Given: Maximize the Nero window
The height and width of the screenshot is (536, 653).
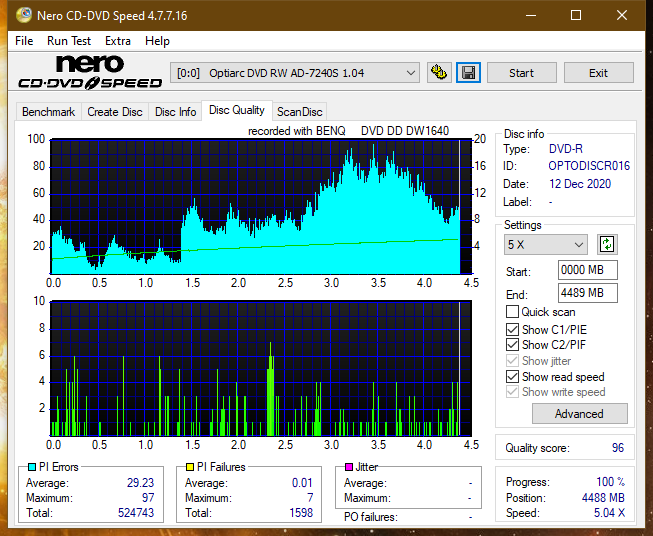Looking at the screenshot, I should pos(576,16).
